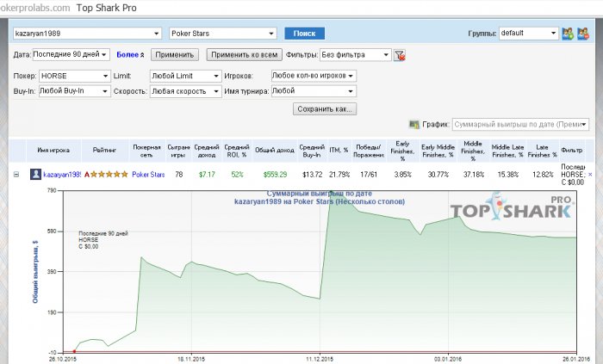The width and height of the screenshot is (603, 364).
Task: Open the Buy-In Любой Buy-In dropdown
Action: [x=75, y=91]
